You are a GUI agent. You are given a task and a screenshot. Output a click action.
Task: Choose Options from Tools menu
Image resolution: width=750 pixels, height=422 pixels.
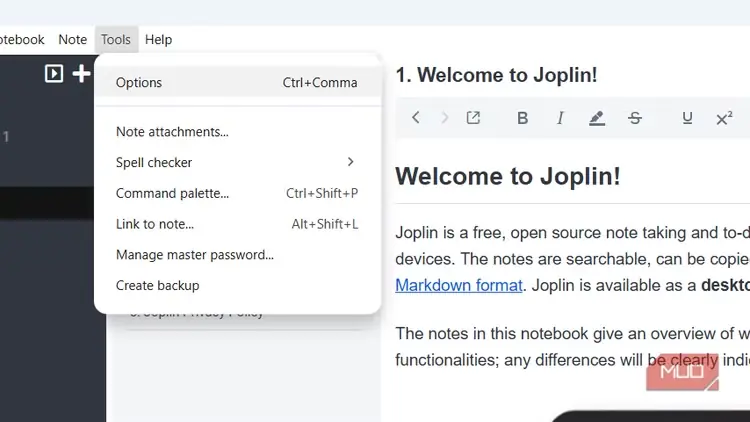coord(237,82)
